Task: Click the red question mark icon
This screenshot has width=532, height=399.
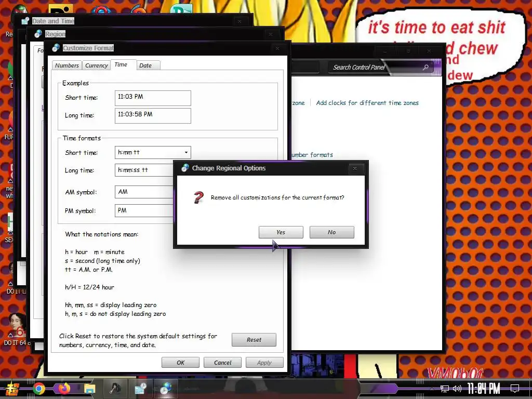Action: point(198,197)
